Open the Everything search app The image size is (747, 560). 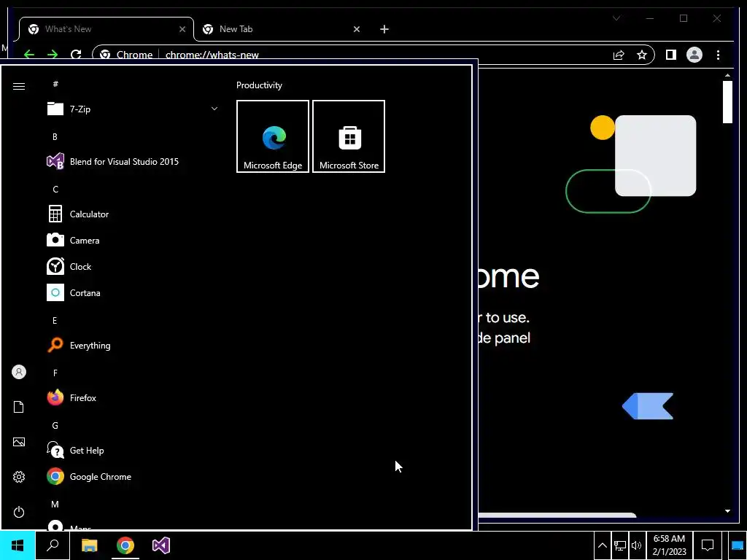[x=133, y=345]
